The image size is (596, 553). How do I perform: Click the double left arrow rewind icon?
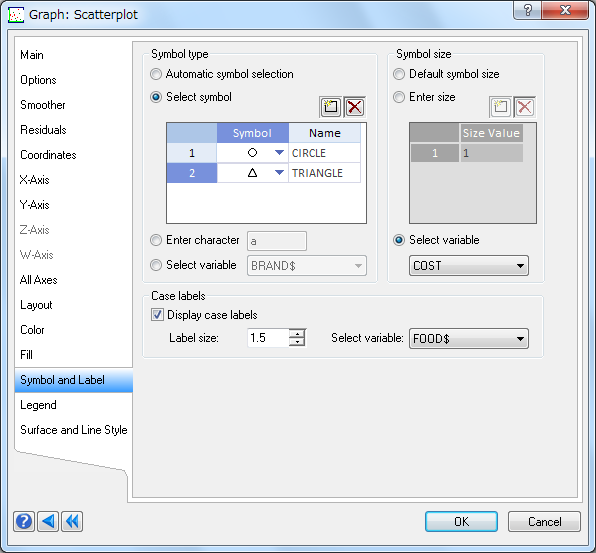point(72,521)
